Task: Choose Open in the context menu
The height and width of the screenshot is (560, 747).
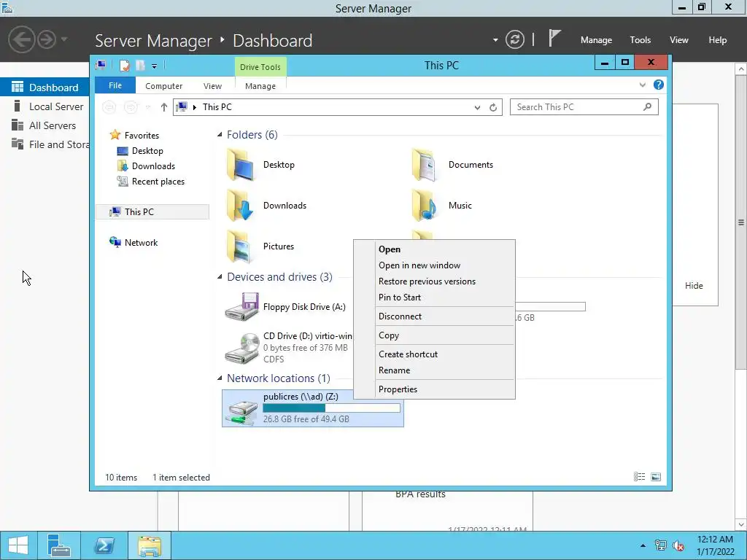Action: tap(390, 249)
